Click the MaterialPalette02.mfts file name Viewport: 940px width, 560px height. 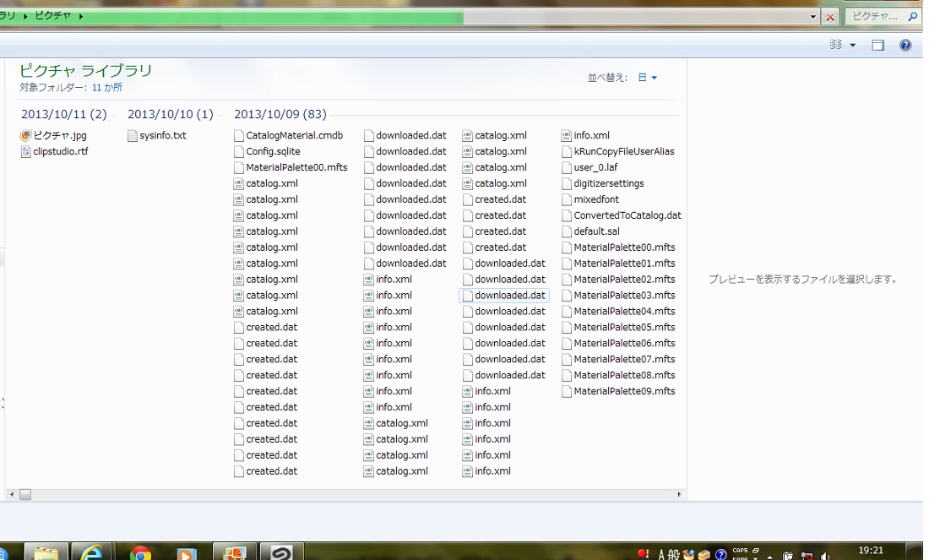(624, 280)
